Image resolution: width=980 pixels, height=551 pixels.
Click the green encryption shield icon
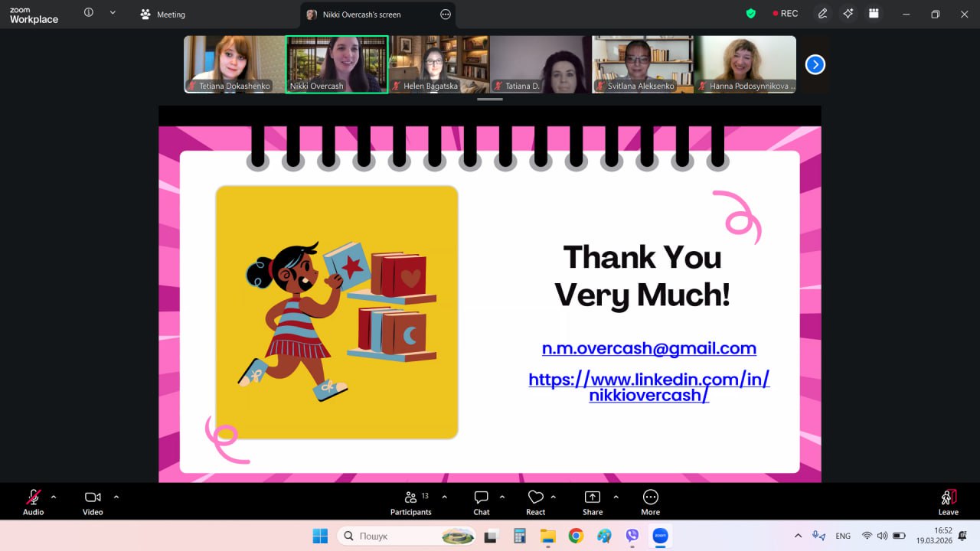point(751,14)
